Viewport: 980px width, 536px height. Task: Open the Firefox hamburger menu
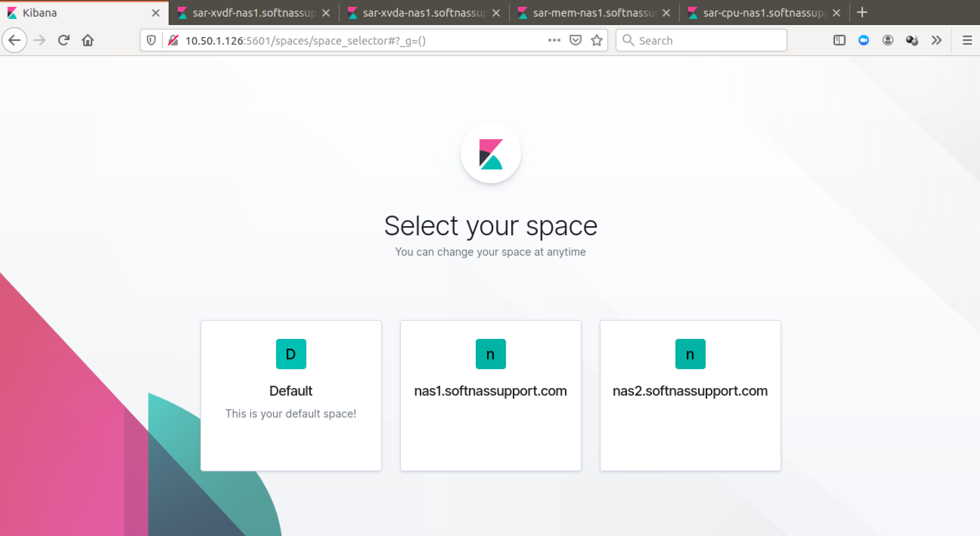967,40
